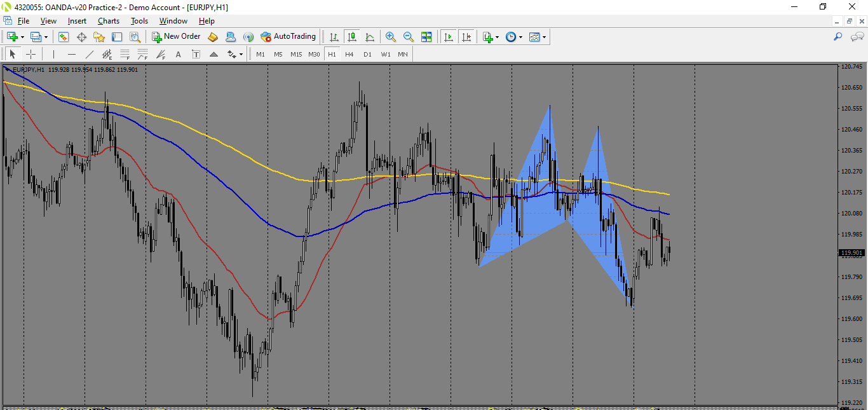Expand the arrows tool dropdown arrow
Viewport: 868px width, 410px height.
pyautogui.click(x=241, y=54)
